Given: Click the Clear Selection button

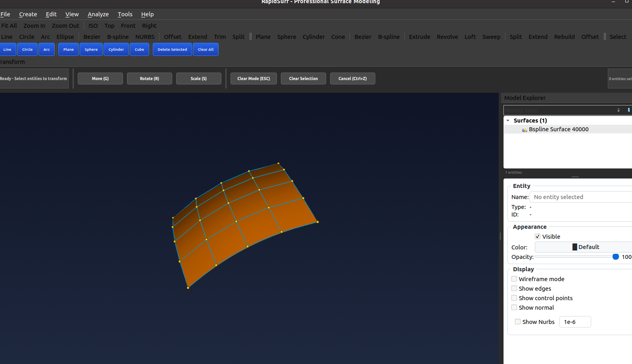Looking at the screenshot, I should (x=304, y=79).
